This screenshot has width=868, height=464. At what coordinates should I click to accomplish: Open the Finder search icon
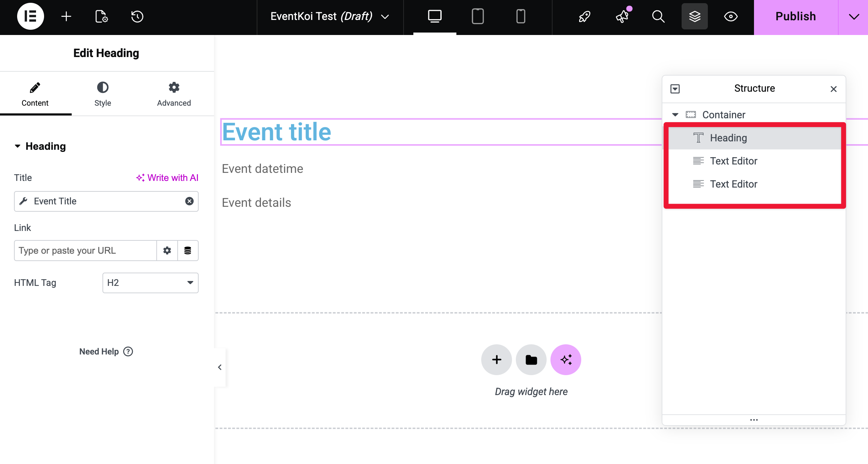[658, 16]
